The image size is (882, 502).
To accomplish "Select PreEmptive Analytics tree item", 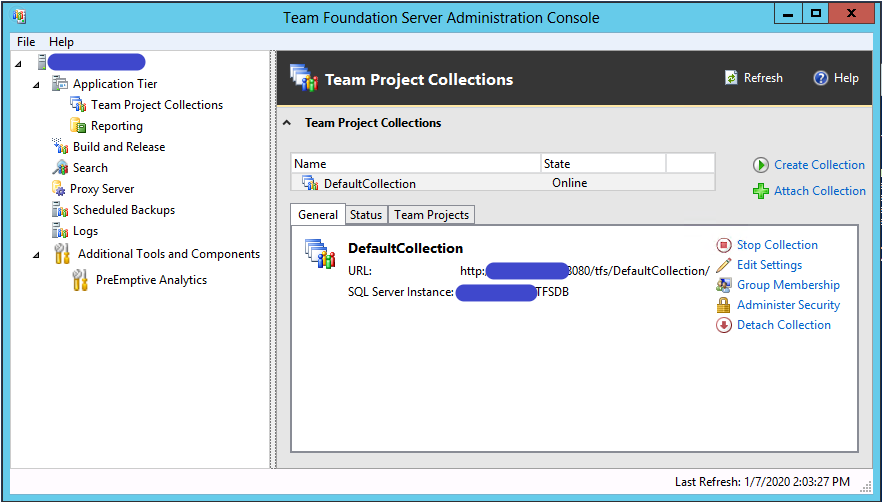I will pos(151,280).
